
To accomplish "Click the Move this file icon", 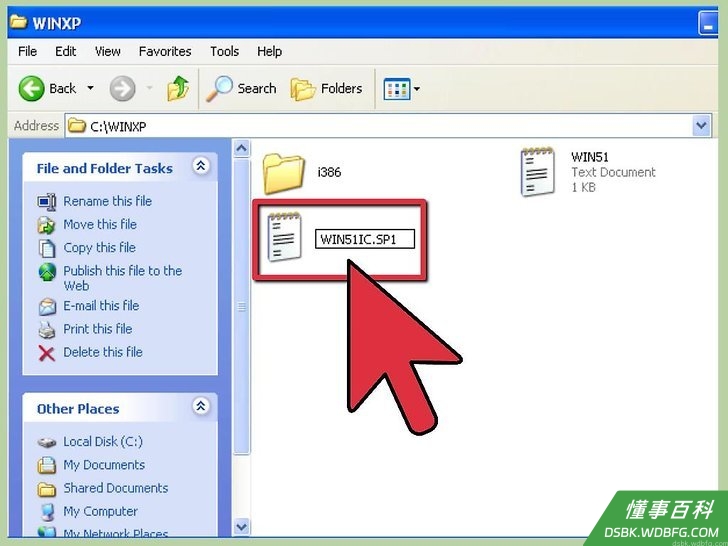I will point(46,225).
